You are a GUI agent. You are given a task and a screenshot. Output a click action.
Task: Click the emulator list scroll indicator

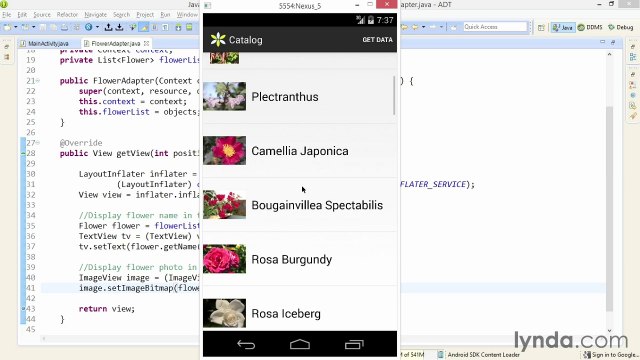tap(394, 95)
